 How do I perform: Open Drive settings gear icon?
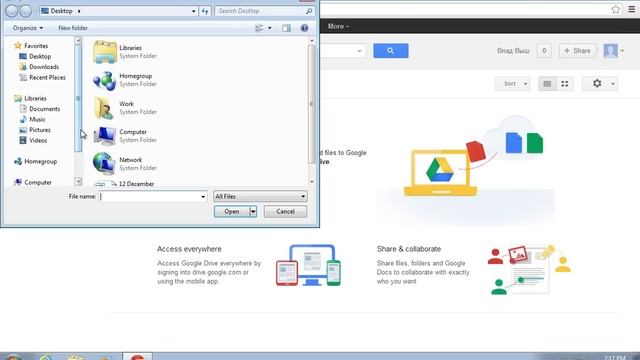(597, 83)
